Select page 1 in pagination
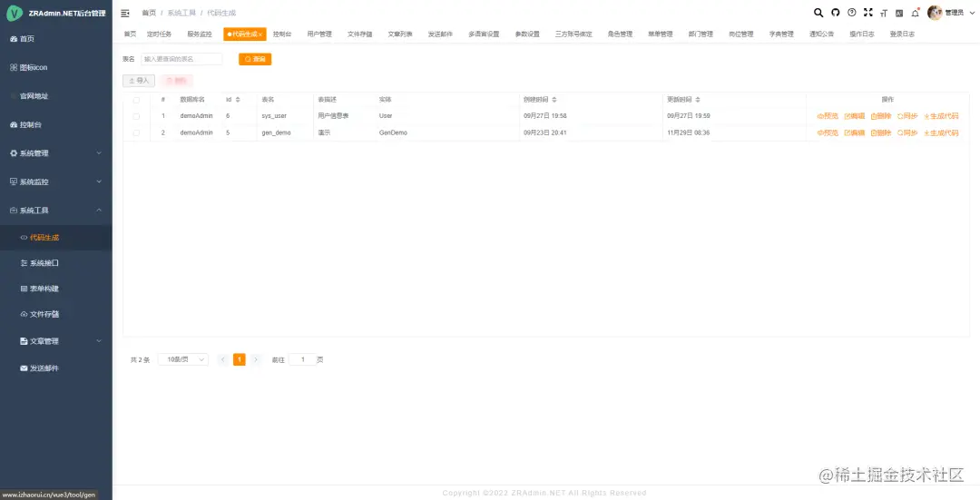Screen dimensions: 980x500 (240, 359)
